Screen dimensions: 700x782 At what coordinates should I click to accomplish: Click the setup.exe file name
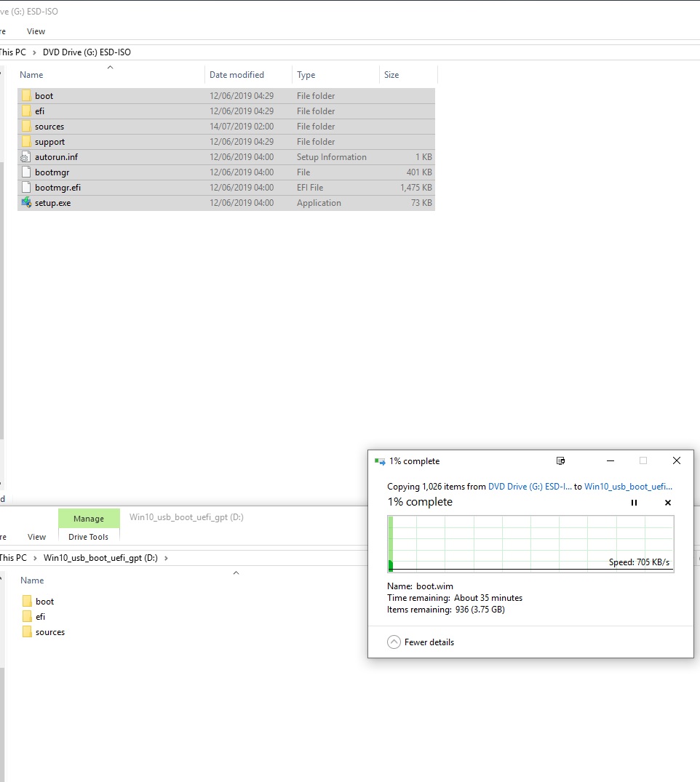(53, 203)
